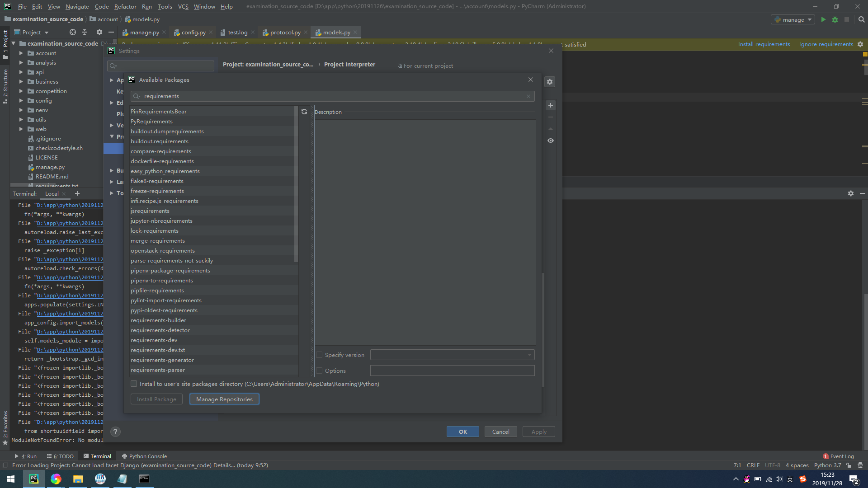This screenshot has width=868, height=488.
Task: Toggle the show early releases eye icon
Action: pyautogui.click(x=551, y=141)
